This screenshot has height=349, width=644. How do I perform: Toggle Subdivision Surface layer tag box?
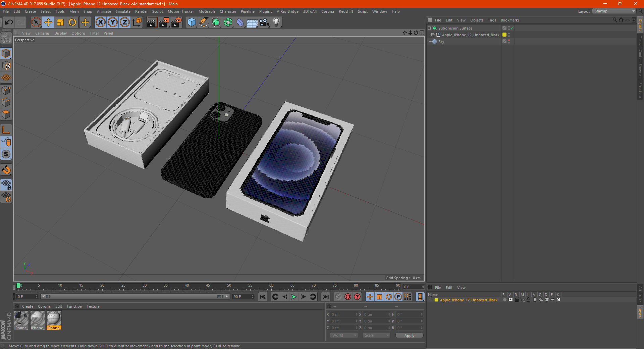504,28
